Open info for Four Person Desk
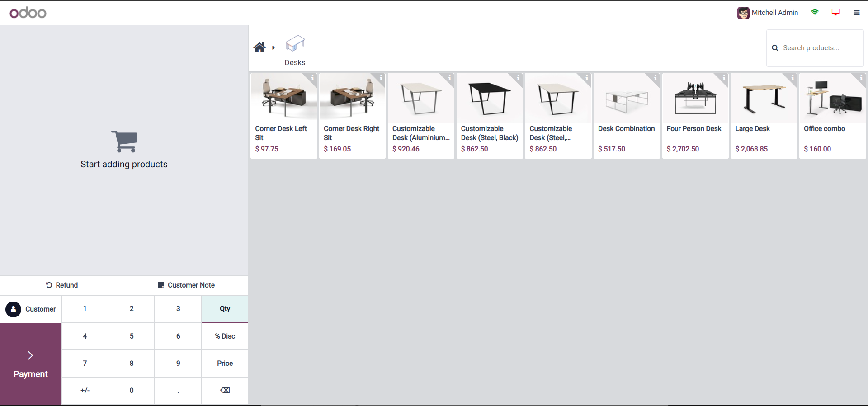 pyautogui.click(x=724, y=78)
